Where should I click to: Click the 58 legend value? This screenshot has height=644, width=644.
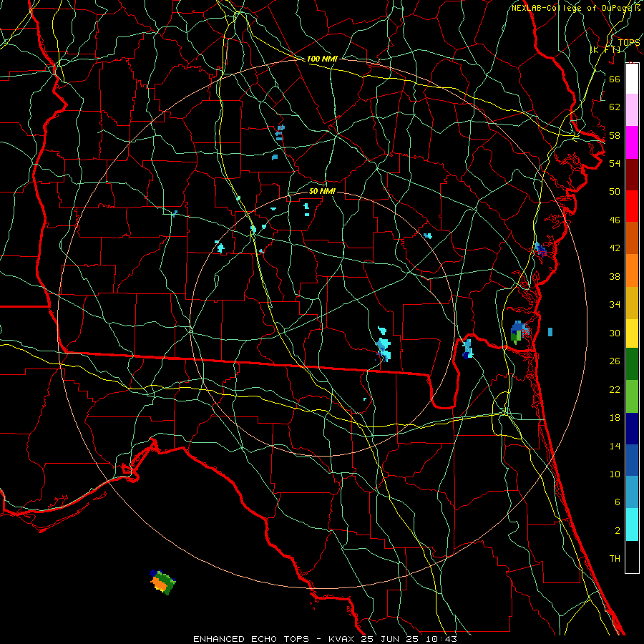615,135
